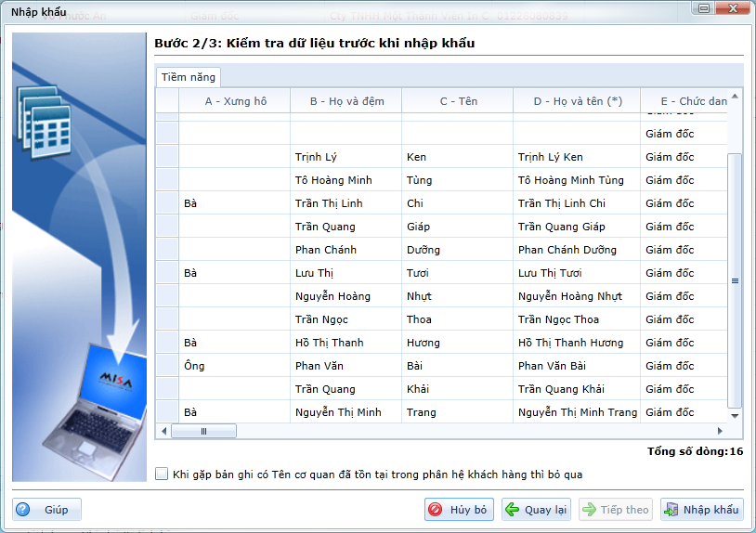The height and width of the screenshot is (533, 756).
Task: Click the D - Họ và tên column header
Action: point(577,101)
